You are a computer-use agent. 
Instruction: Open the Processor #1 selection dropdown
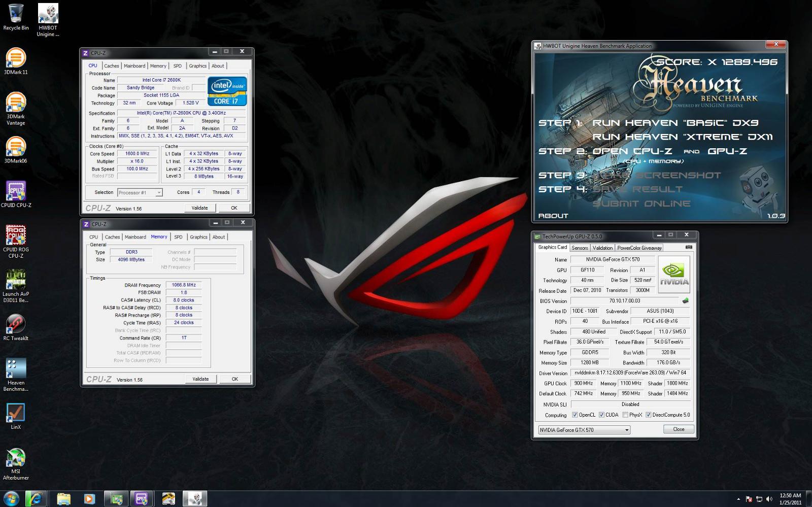pos(140,192)
